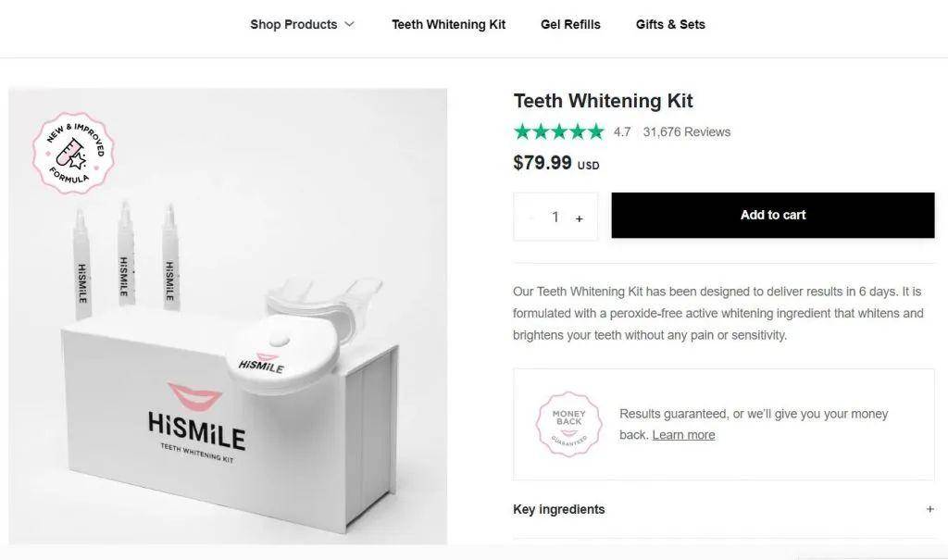948x560 pixels.
Task: Increase quantity with the plus button
Action: [580, 219]
